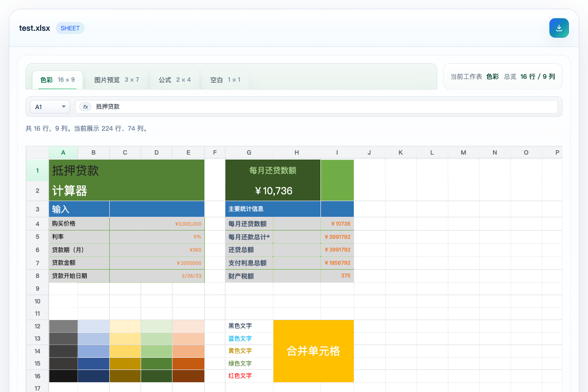Select row 3 header

(37, 209)
